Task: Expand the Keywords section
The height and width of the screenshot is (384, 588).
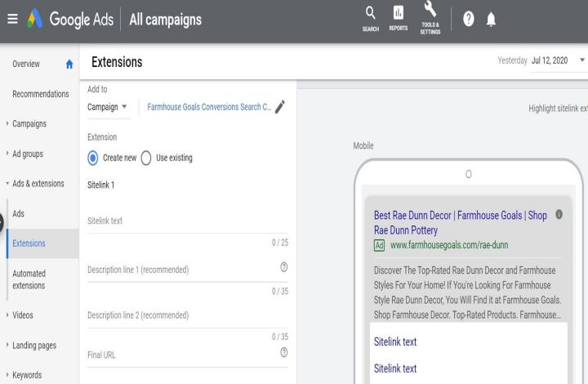Action: tap(7, 375)
